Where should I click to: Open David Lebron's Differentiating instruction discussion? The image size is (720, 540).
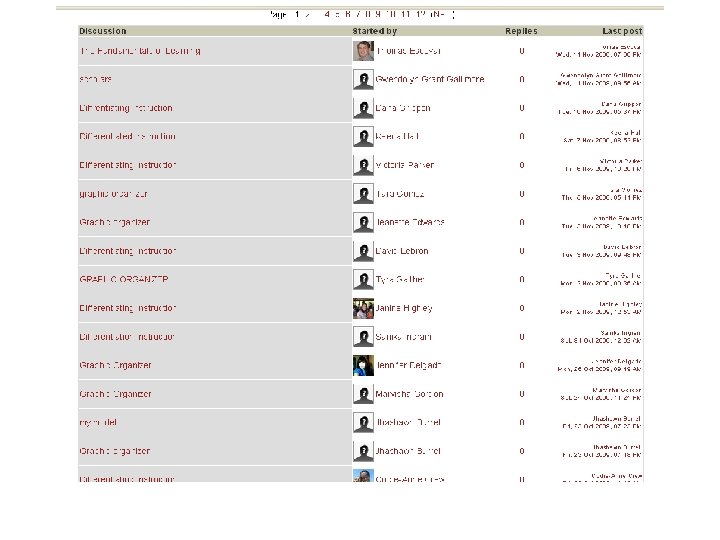click(x=128, y=251)
